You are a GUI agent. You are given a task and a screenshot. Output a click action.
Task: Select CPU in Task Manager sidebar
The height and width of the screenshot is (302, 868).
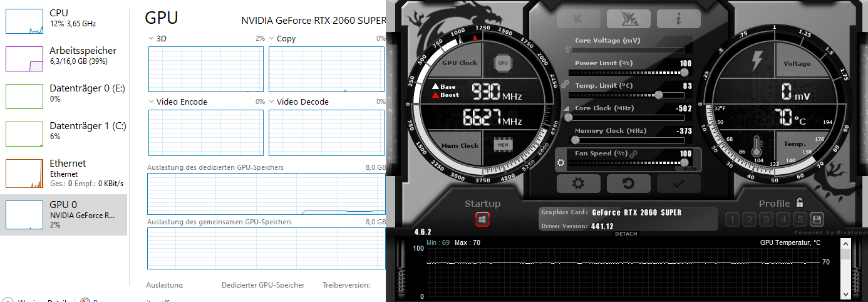(63, 21)
